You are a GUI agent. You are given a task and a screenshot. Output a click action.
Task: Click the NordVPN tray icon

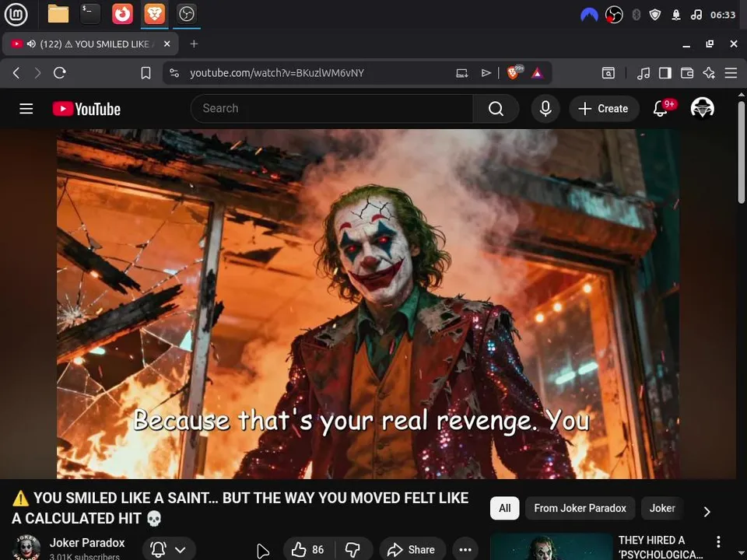coord(589,15)
